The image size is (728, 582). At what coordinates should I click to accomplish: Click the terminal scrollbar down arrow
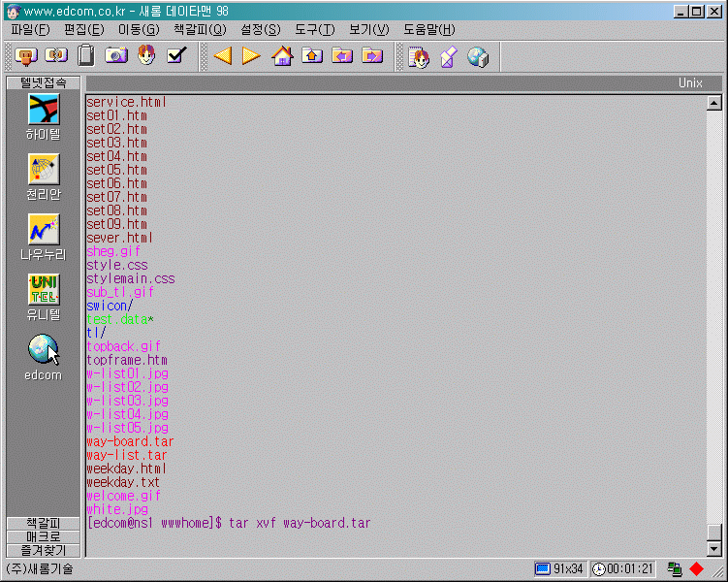tap(714, 549)
